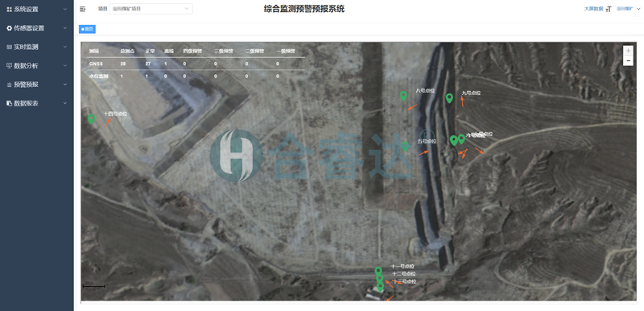
Task: Click the 二级预警 column header
Action: (254, 52)
